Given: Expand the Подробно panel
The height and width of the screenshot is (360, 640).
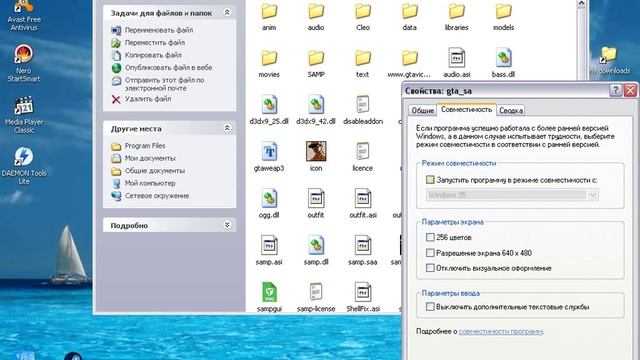Looking at the screenshot, I should click(227, 225).
